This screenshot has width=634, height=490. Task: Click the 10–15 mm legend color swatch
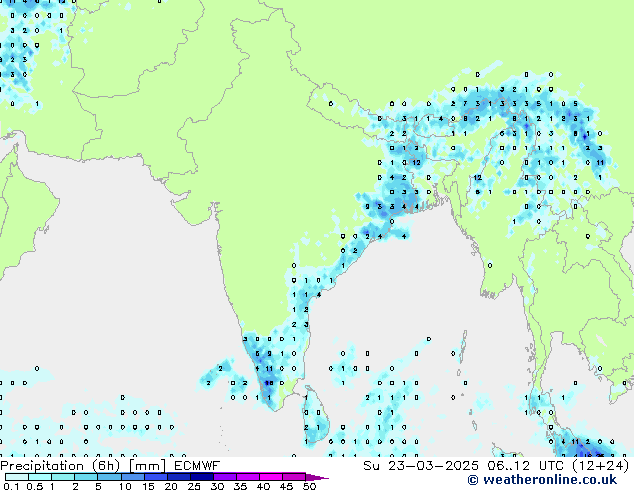132,477
